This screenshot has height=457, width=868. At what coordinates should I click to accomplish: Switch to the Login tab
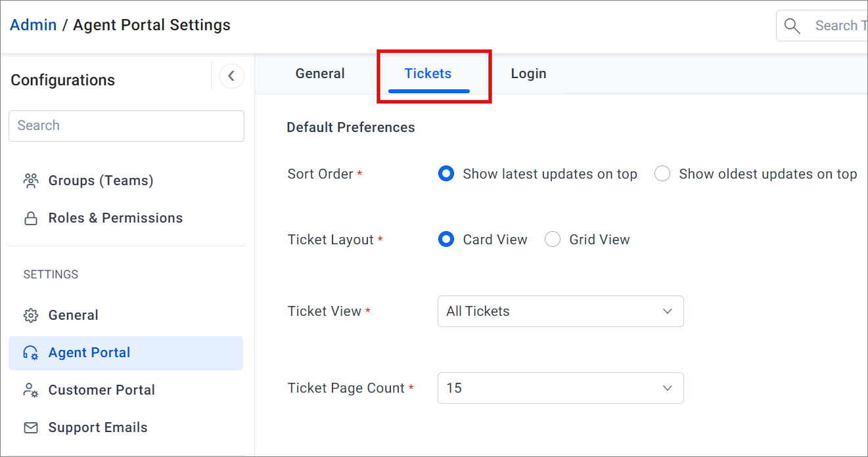[529, 74]
